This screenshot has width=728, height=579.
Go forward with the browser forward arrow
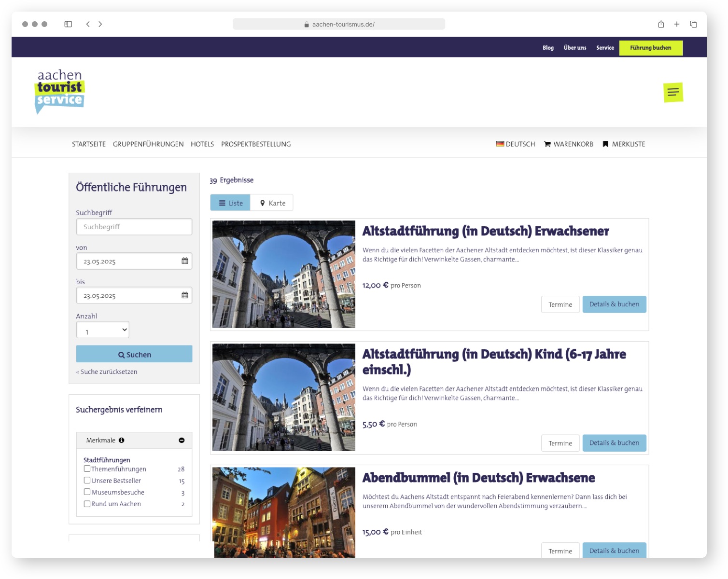[x=100, y=24]
